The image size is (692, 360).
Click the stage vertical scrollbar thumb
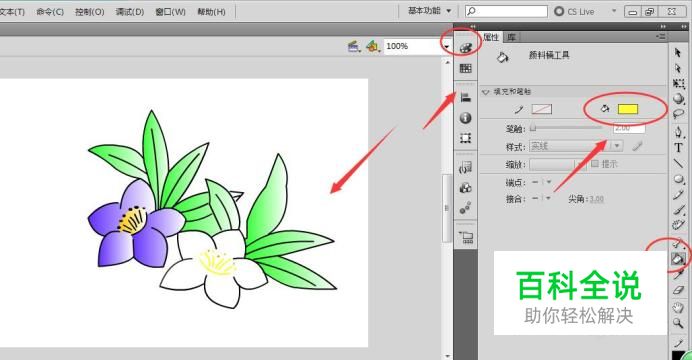(x=447, y=208)
